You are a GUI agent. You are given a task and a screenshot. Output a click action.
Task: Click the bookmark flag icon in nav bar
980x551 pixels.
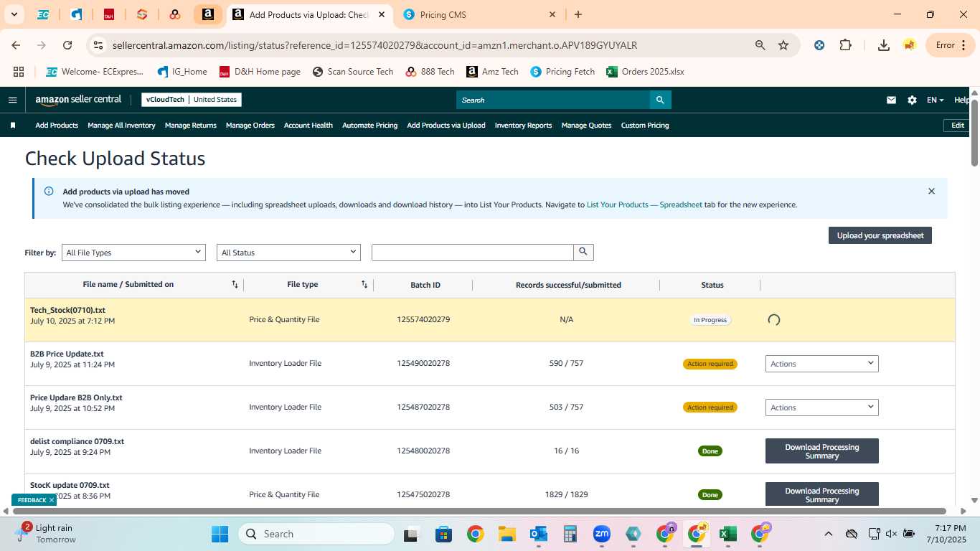[x=13, y=125]
